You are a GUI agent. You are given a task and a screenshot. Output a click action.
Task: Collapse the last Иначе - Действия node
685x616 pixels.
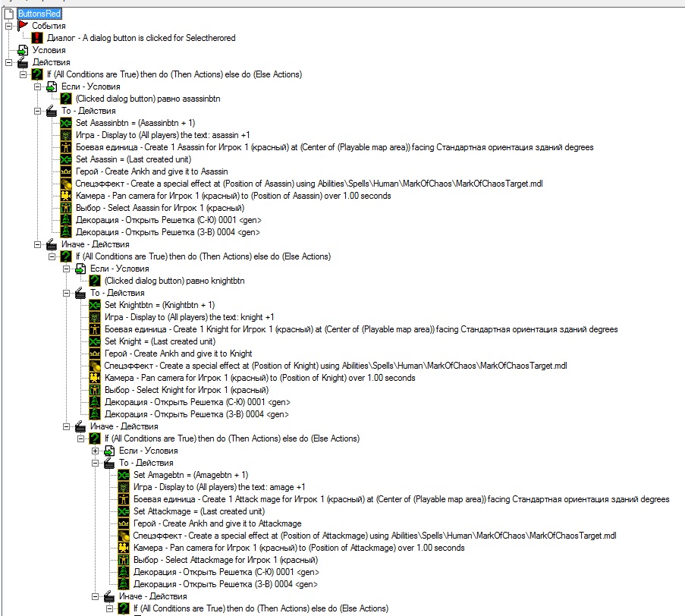point(95,596)
